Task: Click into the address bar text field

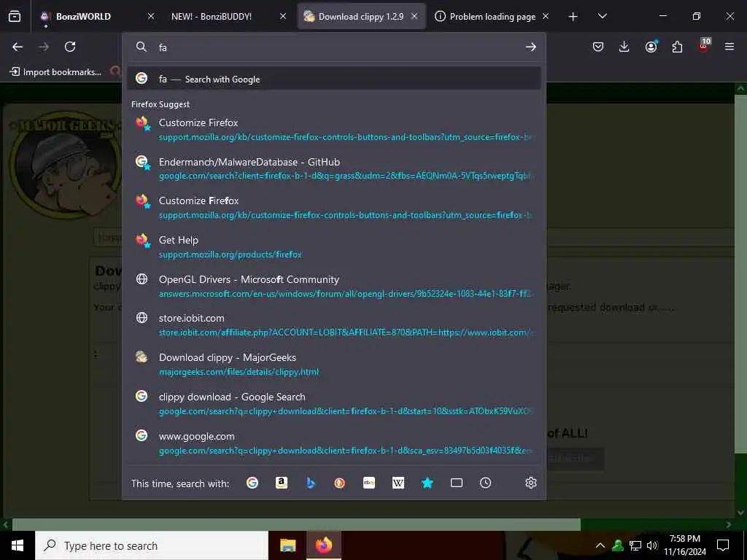Action: 333,47
